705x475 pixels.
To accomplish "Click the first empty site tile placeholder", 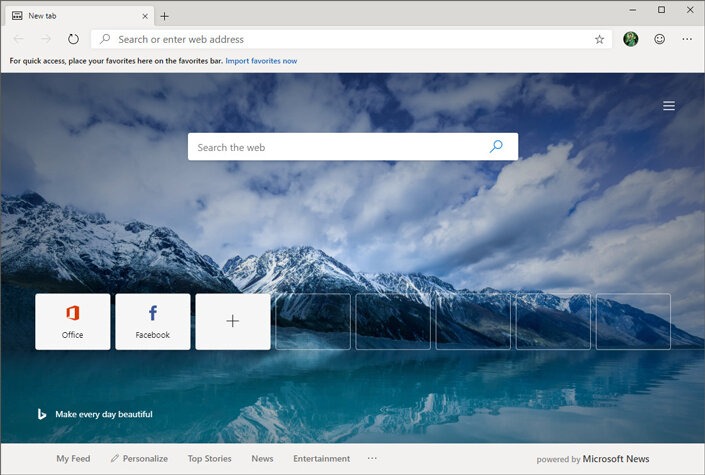I will click(x=313, y=322).
